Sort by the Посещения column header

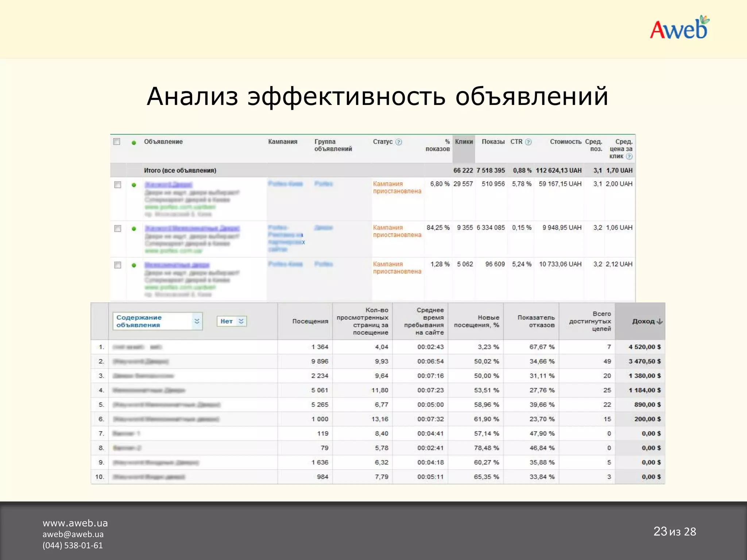coord(310,321)
